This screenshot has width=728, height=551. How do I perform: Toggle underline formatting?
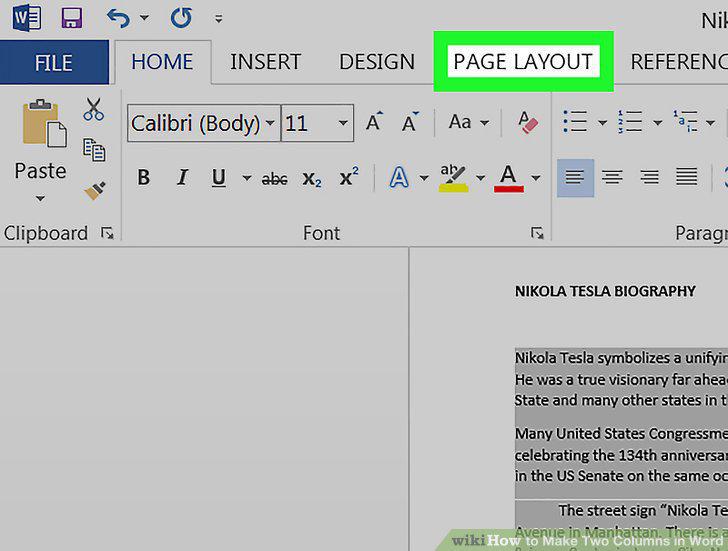[x=219, y=177]
